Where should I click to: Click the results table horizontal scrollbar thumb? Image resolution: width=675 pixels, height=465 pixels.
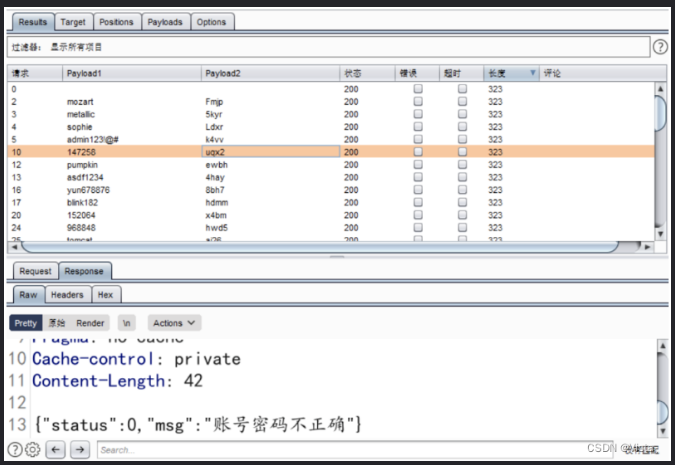tap(320, 247)
